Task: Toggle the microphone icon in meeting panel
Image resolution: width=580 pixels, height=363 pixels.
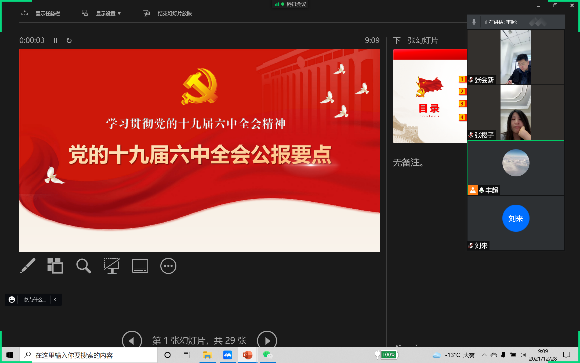Action: [473, 22]
